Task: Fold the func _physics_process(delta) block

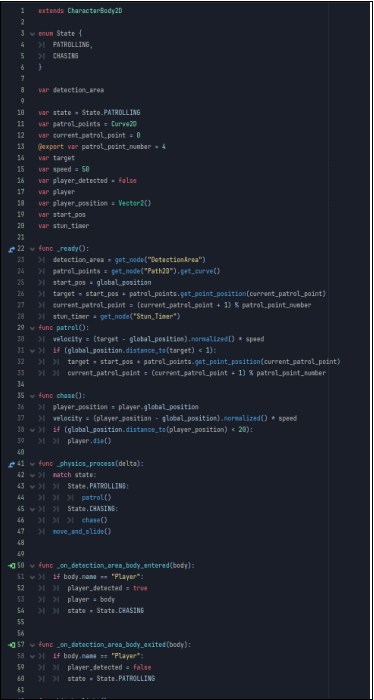Action: click(32, 464)
